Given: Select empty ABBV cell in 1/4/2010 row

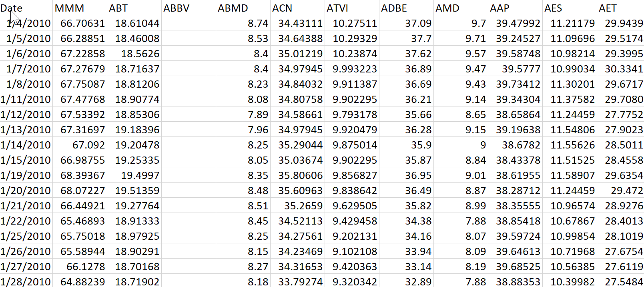Looking at the screenshot, I should click(189, 23).
